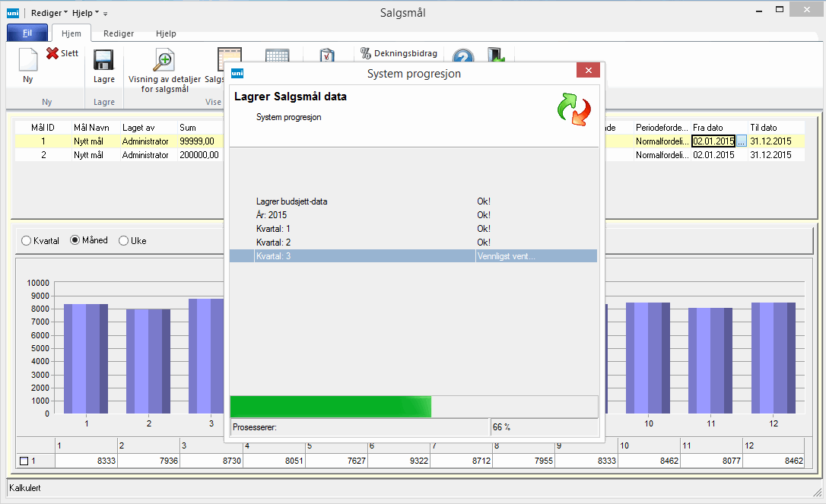Open the Fil menu tab
This screenshot has width=826, height=504.
pyautogui.click(x=27, y=33)
